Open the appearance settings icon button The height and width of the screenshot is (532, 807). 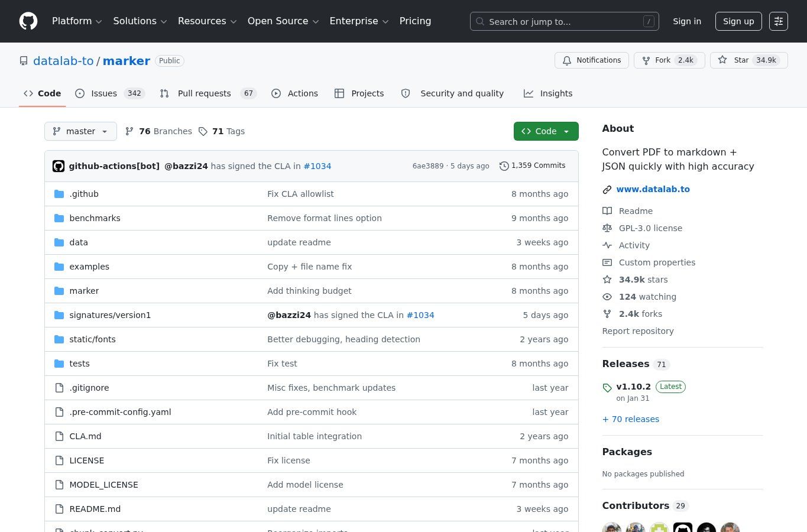[x=779, y=21]
